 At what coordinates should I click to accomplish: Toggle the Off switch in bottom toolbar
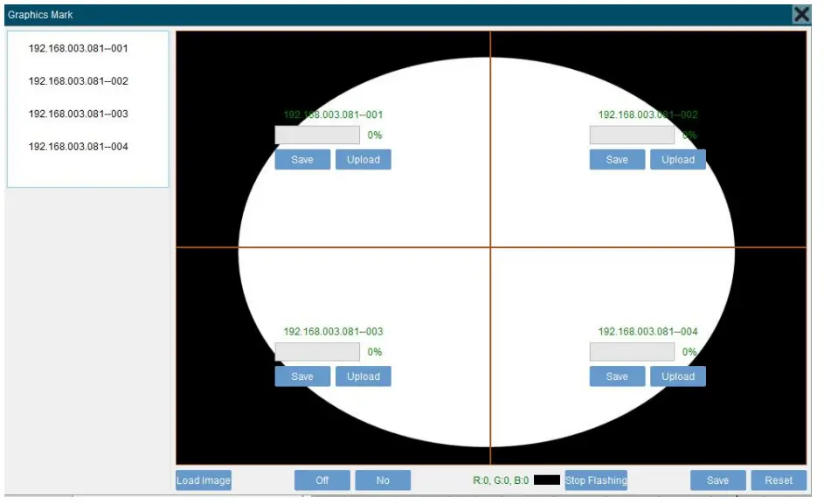[322, 480]
